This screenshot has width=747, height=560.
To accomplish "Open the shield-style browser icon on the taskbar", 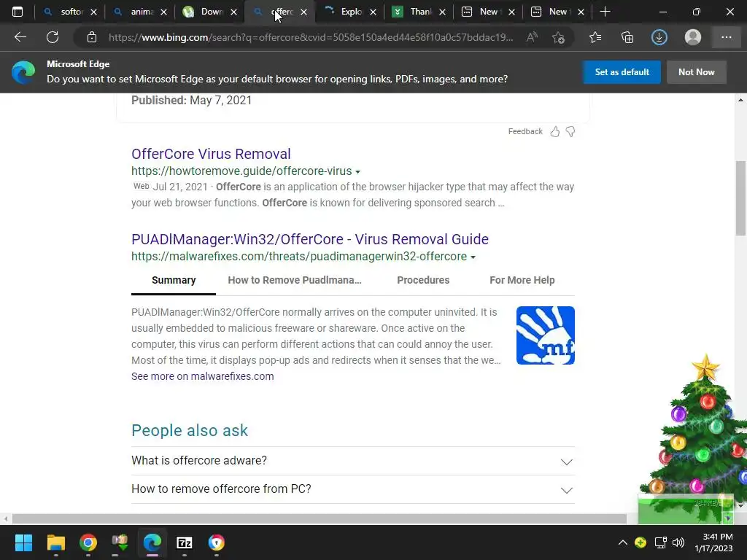I will pos(216,542).
